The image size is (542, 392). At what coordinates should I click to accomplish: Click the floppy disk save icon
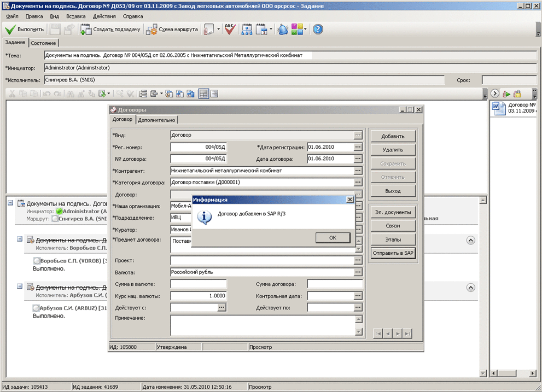[x=55, y=30]
